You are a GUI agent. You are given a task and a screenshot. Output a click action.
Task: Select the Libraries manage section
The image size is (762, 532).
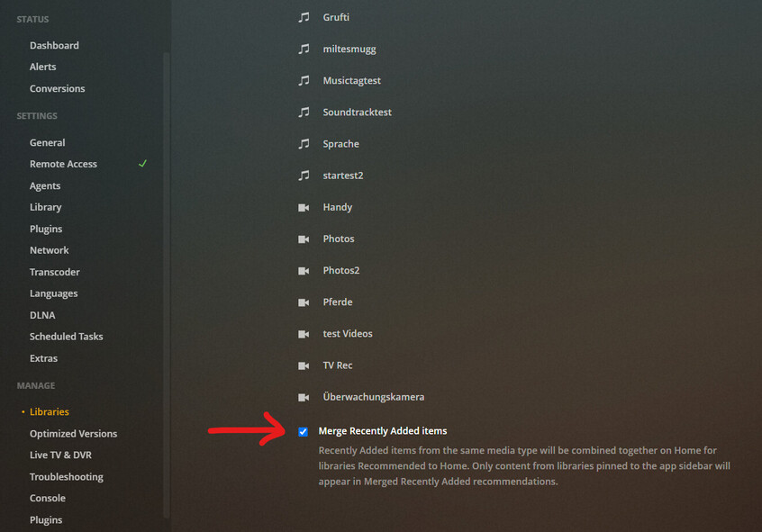(x=49, y=411)
